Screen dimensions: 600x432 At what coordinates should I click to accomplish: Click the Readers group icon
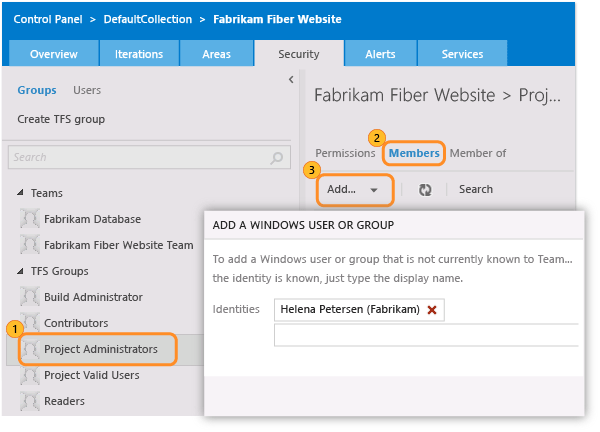point(30,401)
